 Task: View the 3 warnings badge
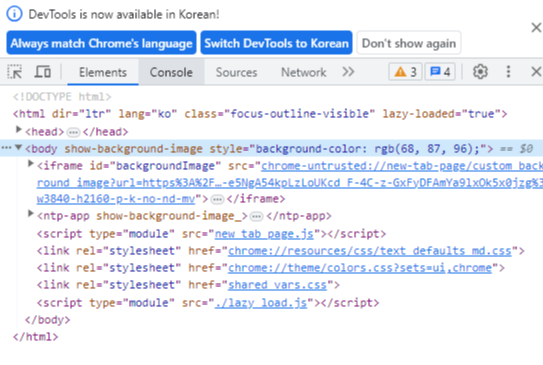tap(405, 72)
